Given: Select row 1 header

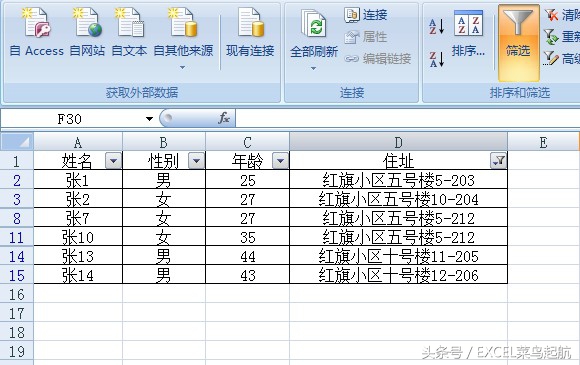Looking at the screenshot, I should (x=17, y=161).
